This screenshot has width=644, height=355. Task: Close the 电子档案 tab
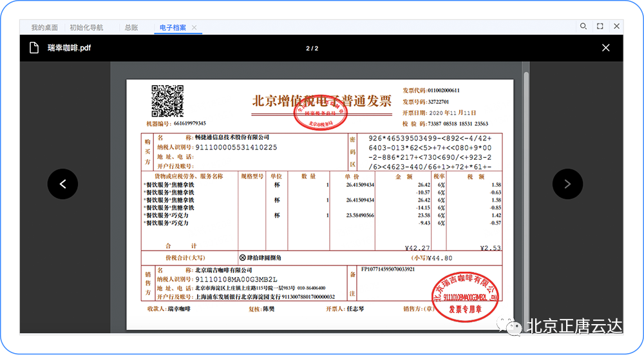[194, 28]
